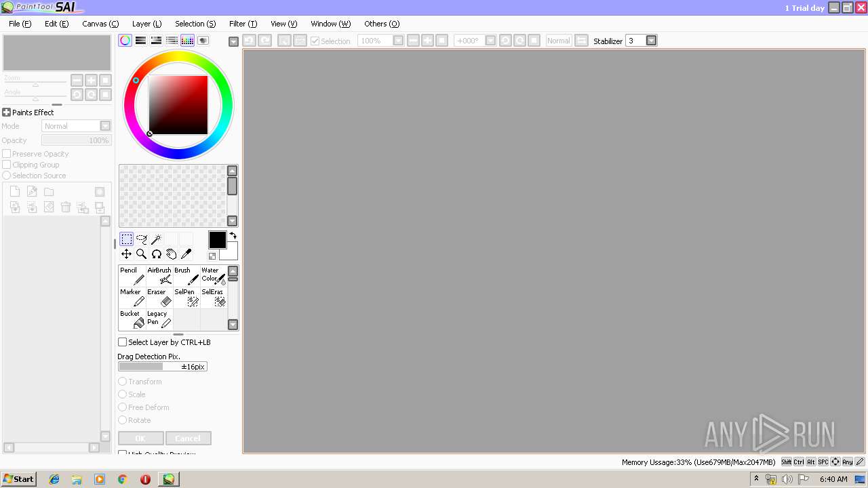Open the layer Mode dropdown
Screen dimensions: 868x488
click(x=105, y=126)
